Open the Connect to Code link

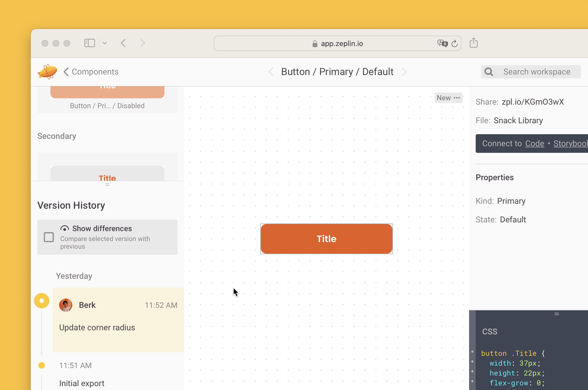pyautogui.click(x=535, y=144)
